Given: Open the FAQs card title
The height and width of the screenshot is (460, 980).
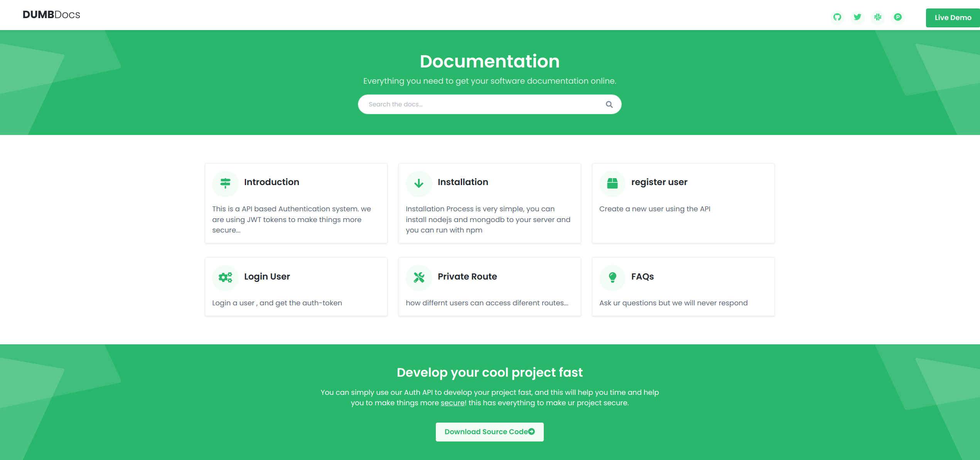Looking at the screenshot, I should click(642, 276).
